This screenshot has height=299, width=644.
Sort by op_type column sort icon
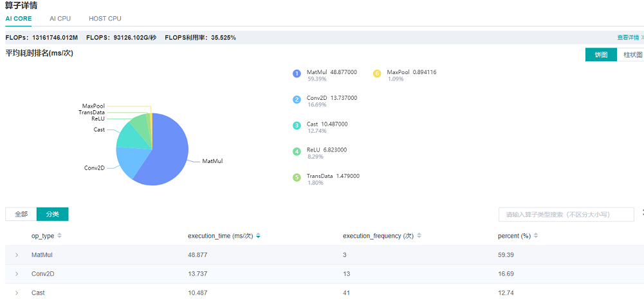click(60, 236)
